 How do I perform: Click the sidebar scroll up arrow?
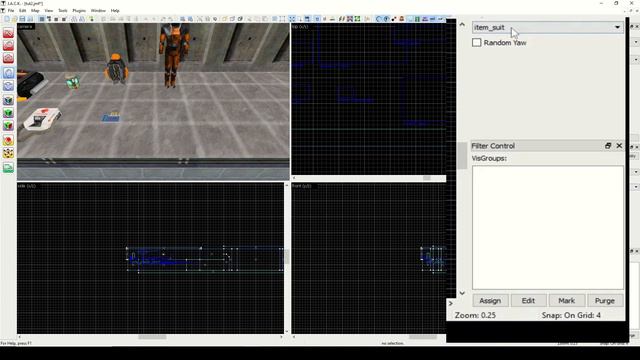click(x=462, y=24)
